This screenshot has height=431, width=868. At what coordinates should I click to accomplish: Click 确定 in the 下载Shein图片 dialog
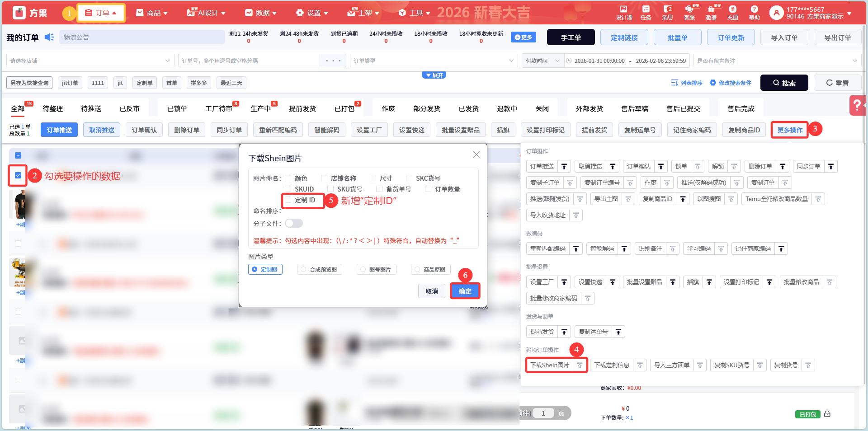(x=465, y=291)
